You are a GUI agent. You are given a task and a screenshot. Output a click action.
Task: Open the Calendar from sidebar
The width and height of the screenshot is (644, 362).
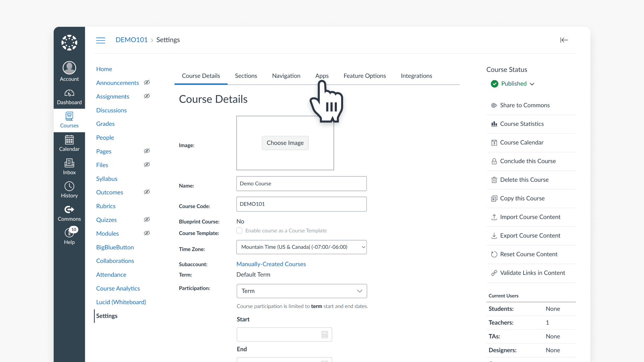69,143
